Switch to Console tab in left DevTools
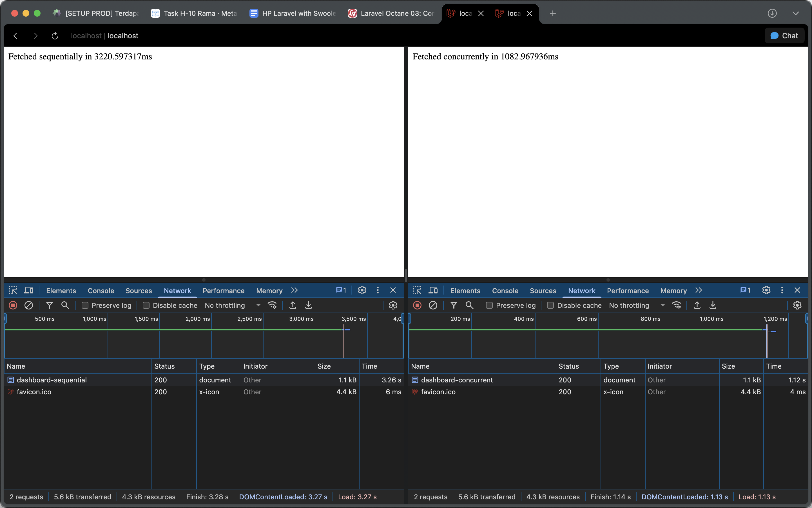Viewport: 812px width, 508px height. pos(101,291)
